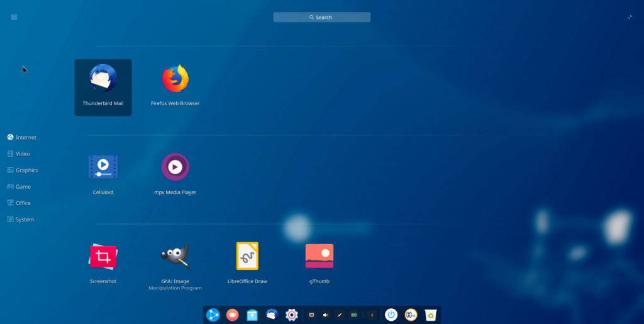Select the Game category
The image size is (644, 324).
(19, 186)
